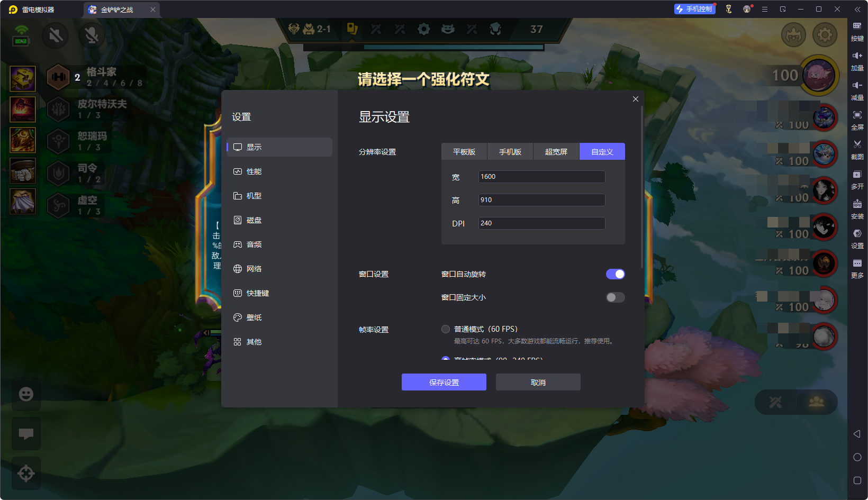Click the 保存设置 button

point(444,382)
